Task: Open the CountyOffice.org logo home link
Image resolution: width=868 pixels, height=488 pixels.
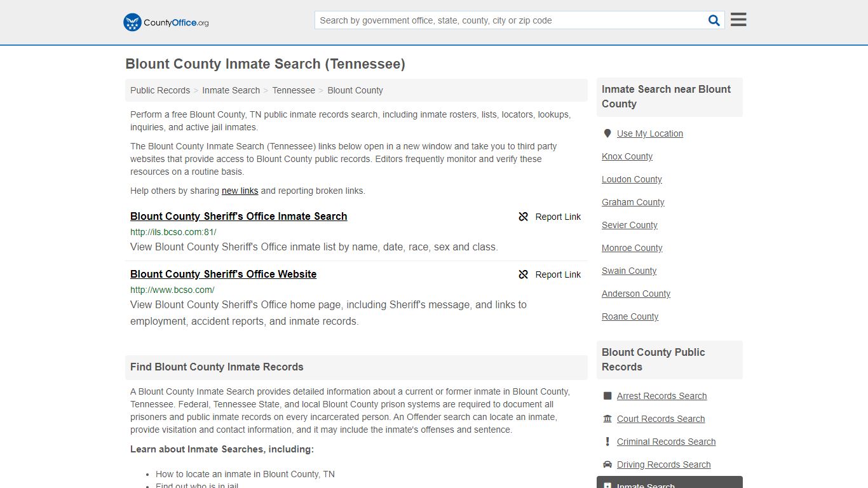Action: point(166,22)
